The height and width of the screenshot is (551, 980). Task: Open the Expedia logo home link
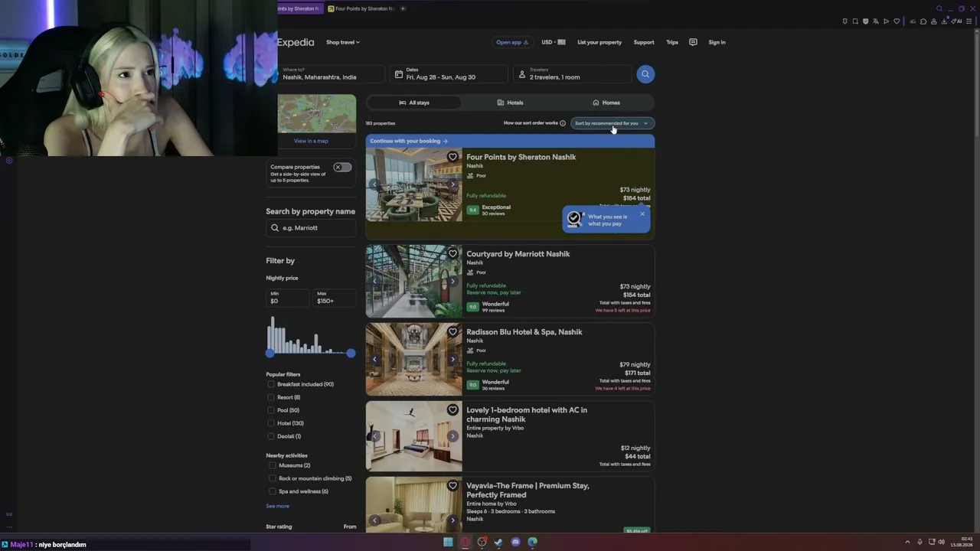point(296,42)
